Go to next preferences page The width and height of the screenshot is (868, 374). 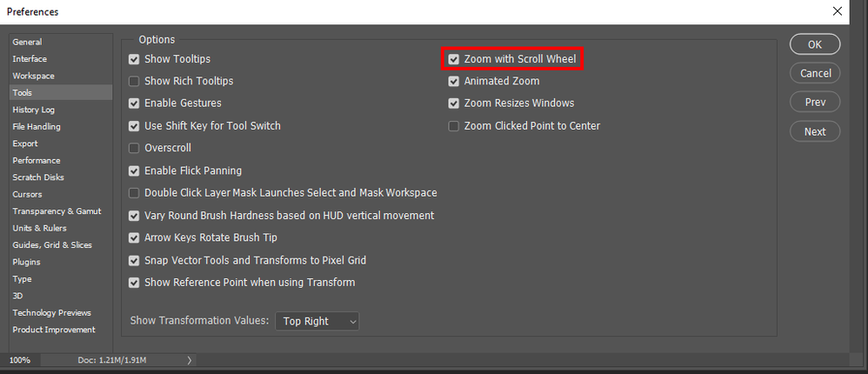815,131
